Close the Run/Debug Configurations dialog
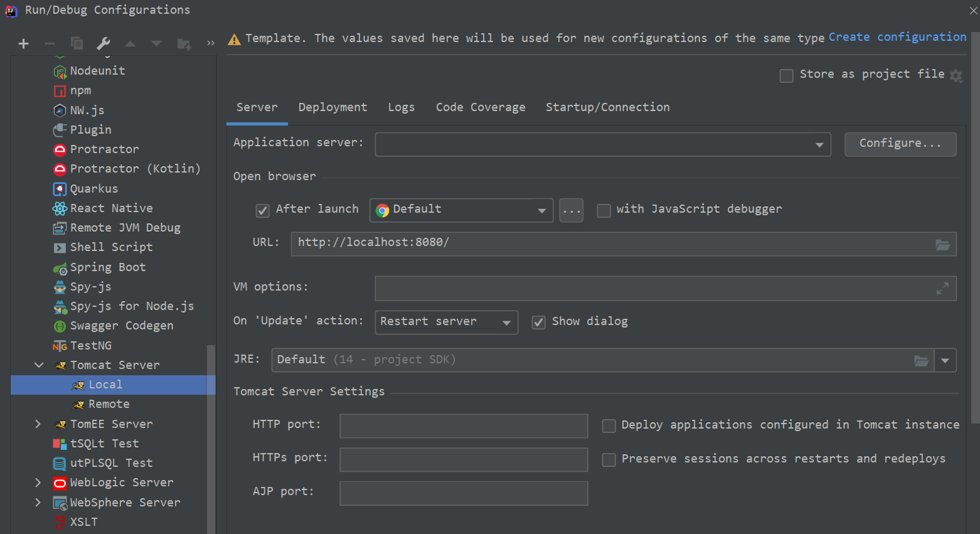This screenshot has width=980, height=534. [x=973, y=11]
